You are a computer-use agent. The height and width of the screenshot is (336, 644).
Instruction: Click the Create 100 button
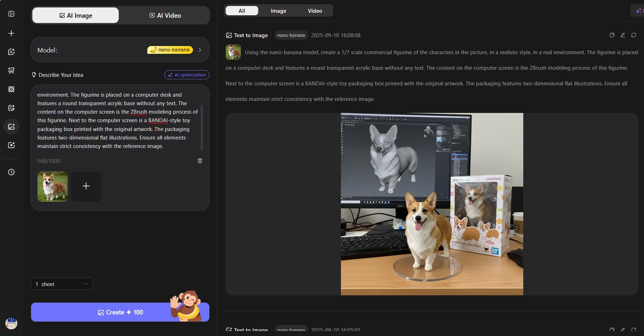coord(120,312)
